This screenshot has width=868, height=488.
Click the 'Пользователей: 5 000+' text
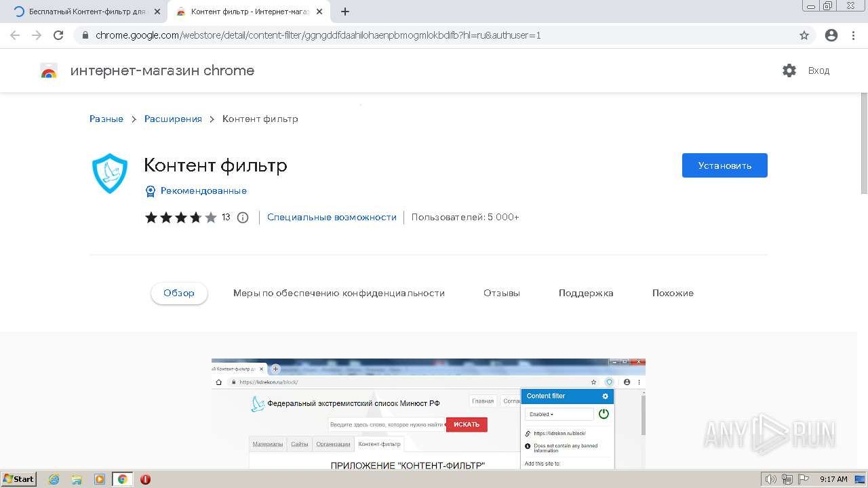[x=465, y=217]
